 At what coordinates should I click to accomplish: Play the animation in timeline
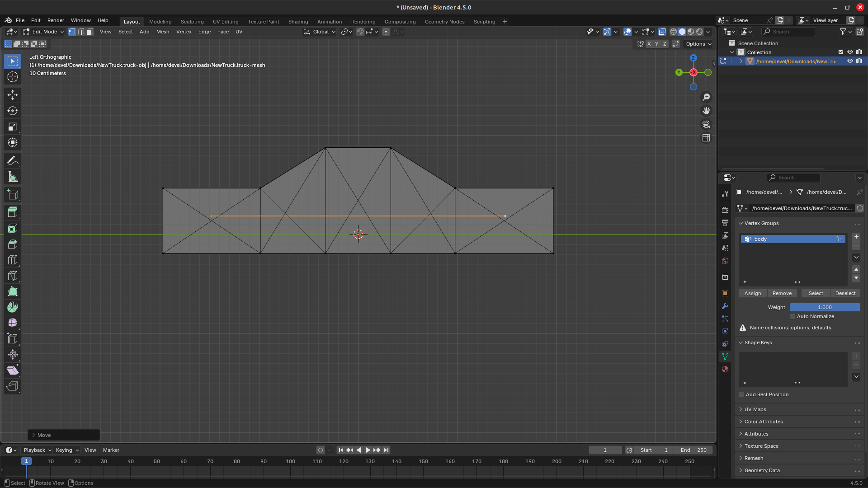[368, 450]
